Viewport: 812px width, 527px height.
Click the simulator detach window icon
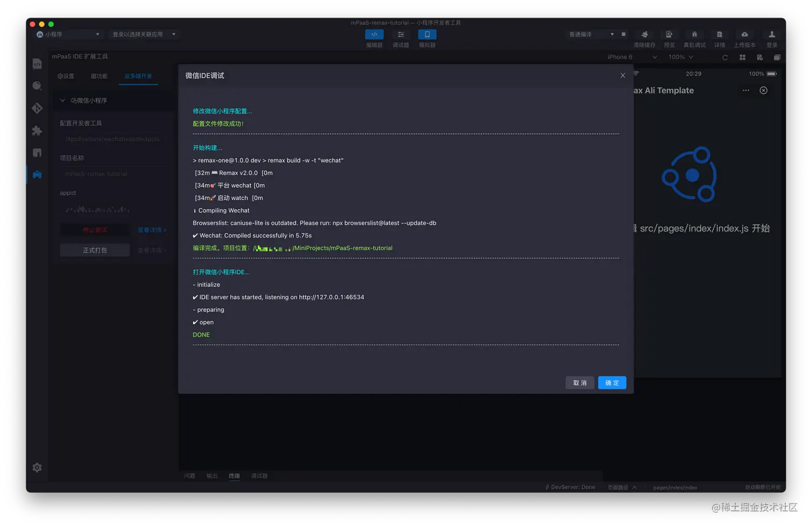tap(777, 57)
